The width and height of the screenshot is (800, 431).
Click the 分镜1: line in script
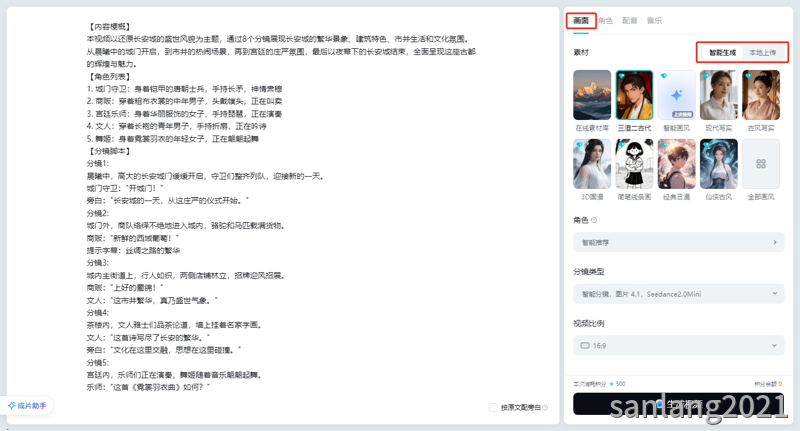(98, 164)
